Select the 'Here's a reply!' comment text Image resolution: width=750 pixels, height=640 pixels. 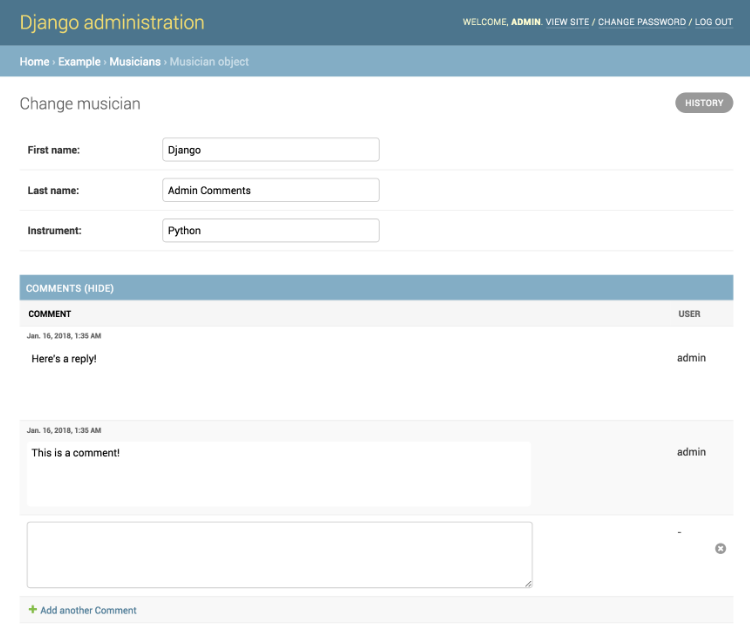tap(64, 359)
